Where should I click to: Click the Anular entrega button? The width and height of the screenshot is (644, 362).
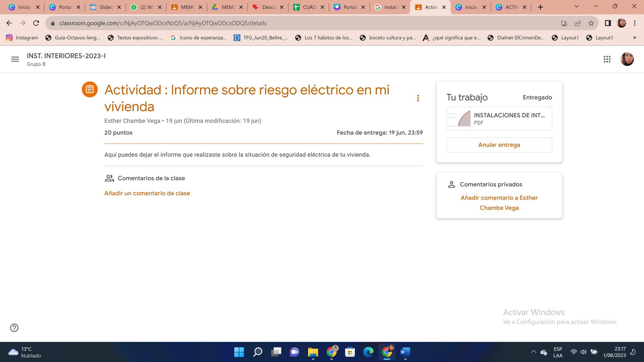(x=499, y=145)
